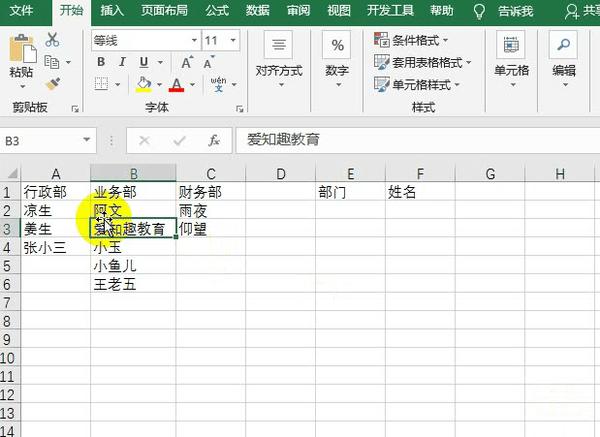
Task: Click 单元格样式 button
Action: pos(417,84)
